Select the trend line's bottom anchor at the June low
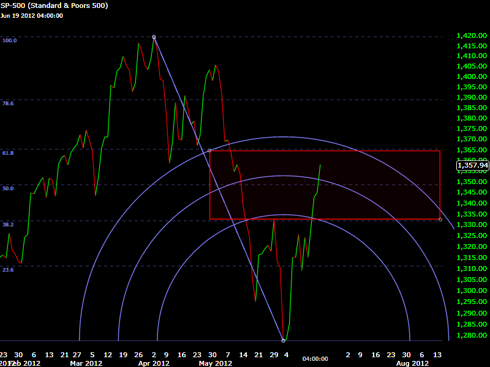Screen dimensions: 490x367 point(283,341)
